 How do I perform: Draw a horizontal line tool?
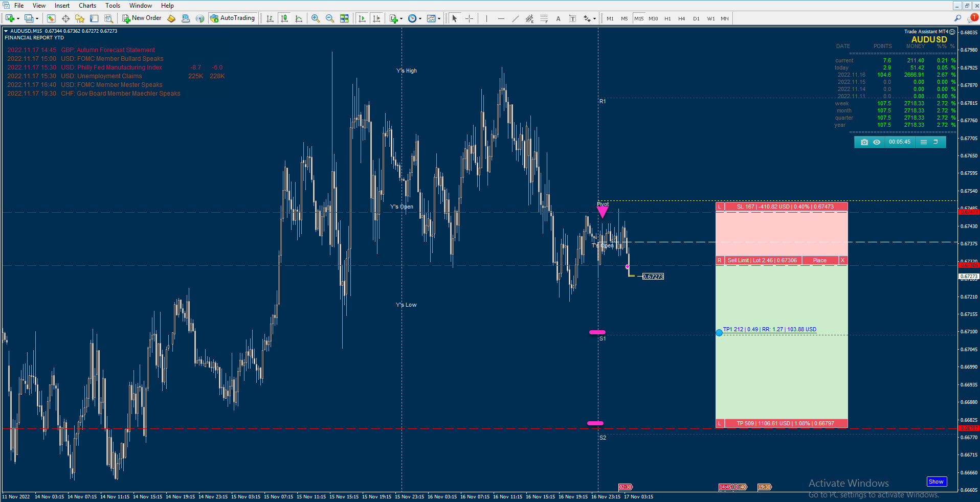(501, 18)
